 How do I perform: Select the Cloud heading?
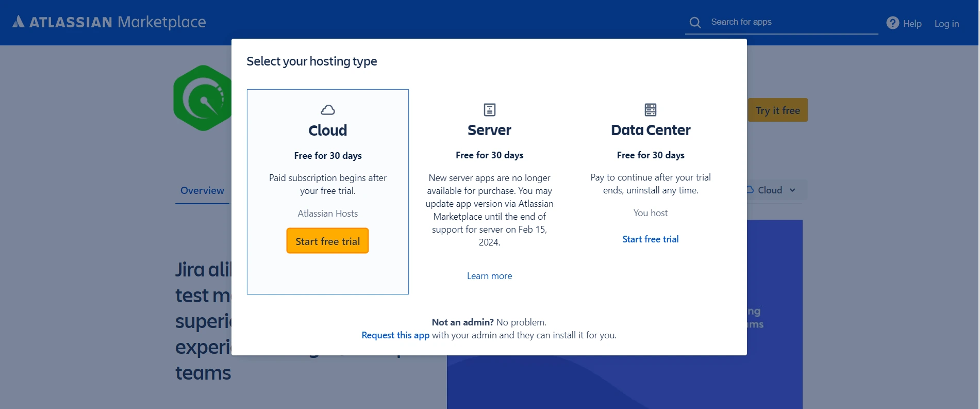point(328,130)
